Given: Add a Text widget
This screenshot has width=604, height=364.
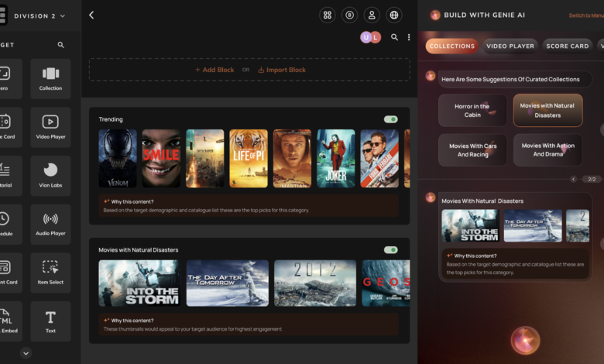Looking at the screenshot, I should [50, 321].
